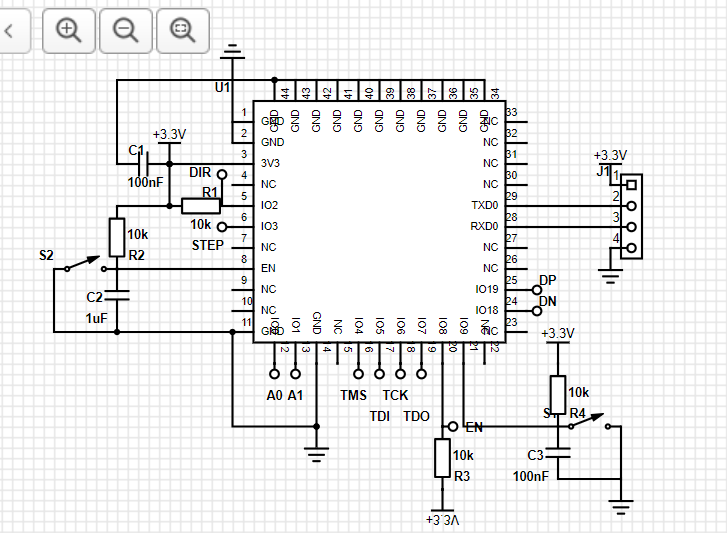The image size is (727, 533).
Task: Select resistor R2 symbol
Action: tap(117, 237)
